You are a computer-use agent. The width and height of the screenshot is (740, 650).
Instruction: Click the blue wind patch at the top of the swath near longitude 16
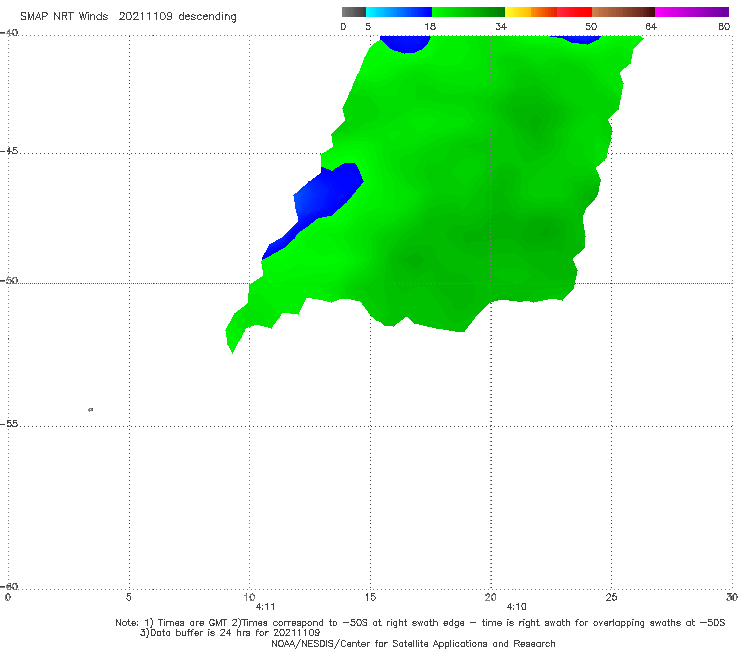pos(405,43)
